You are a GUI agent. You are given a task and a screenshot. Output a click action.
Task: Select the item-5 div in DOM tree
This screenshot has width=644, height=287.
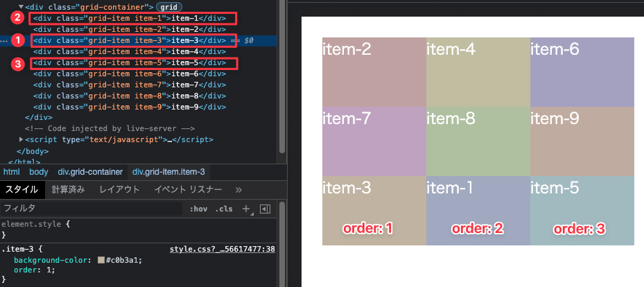click(x=130, y=63)
